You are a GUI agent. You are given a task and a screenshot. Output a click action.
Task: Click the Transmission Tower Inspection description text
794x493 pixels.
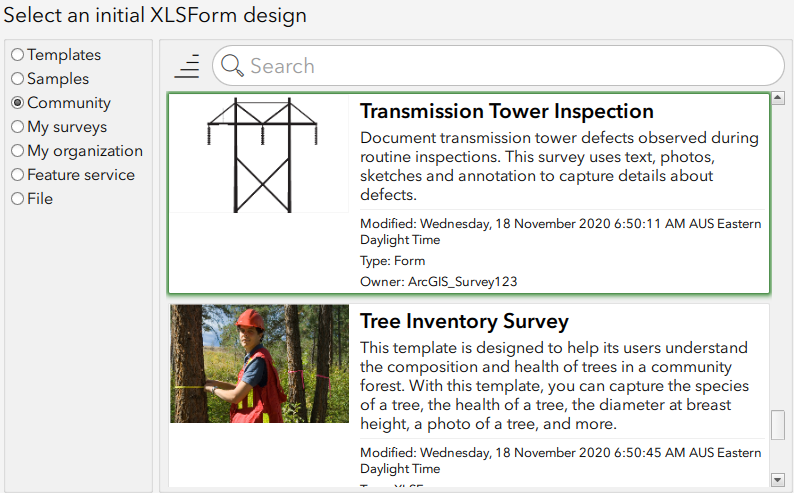(x=559, y=167)
